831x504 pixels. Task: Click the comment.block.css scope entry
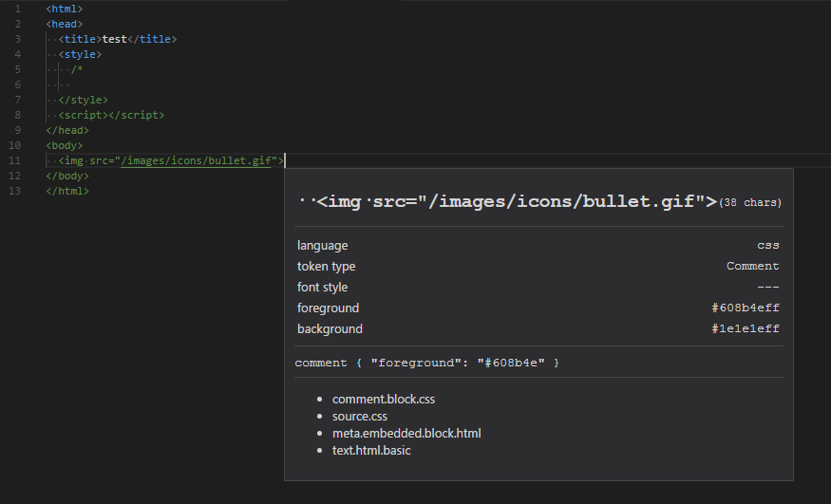(x=383, y=400)
